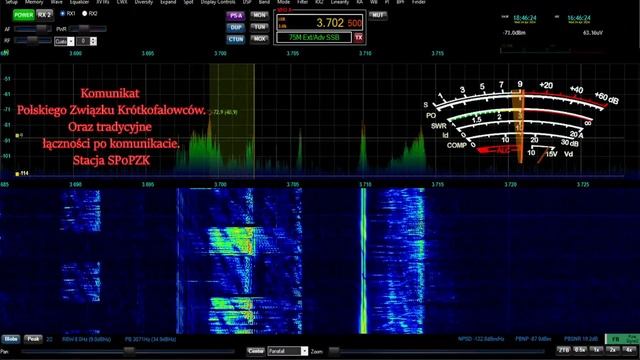
Task: Toggle the CTUN click-tune button
Action: [x=236, y=40]
